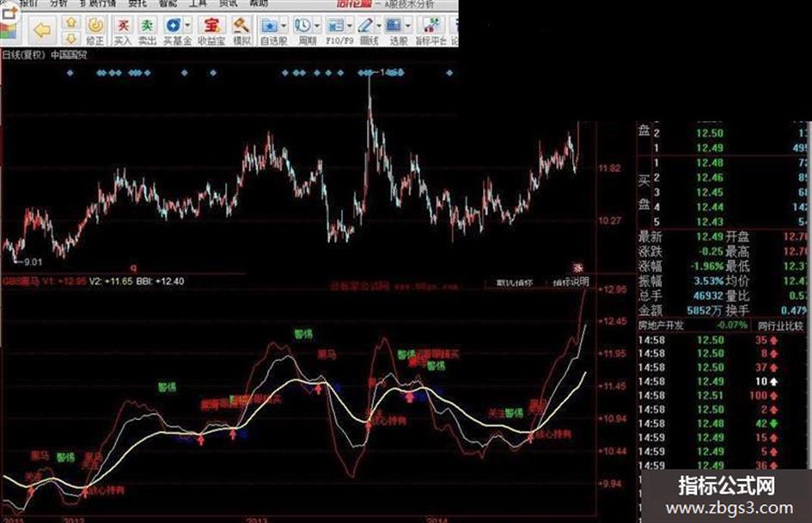Image resolution: width=812 pixels, height=523 pixels.
Task: Click the GBS黑马 indicator name label
Action: coord(21,281)
